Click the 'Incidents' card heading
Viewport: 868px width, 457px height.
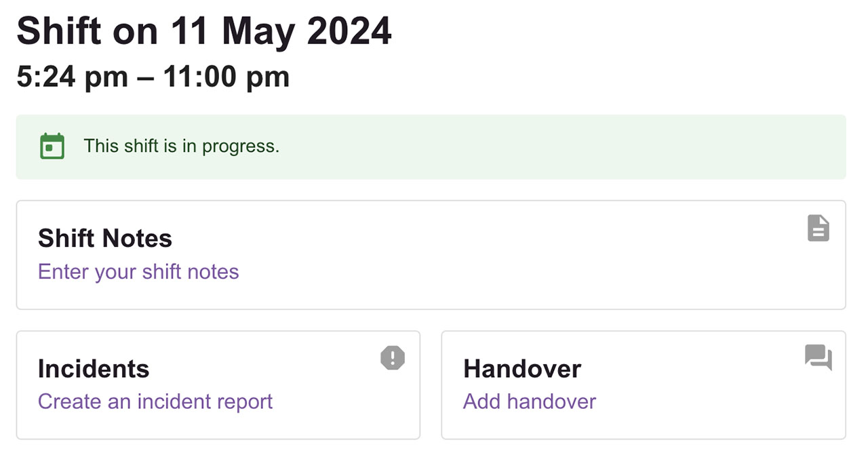pyautogui.click(x=94, y=369)
